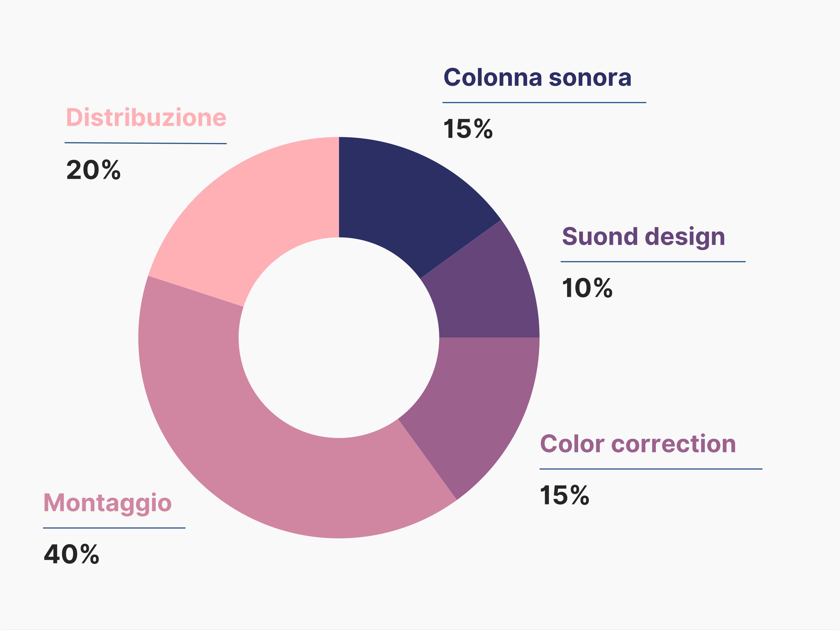Click the 15% value under Colonna sonora
This screenshot has width=840, height=630.
pyautogui.click(x=468, y=129)
